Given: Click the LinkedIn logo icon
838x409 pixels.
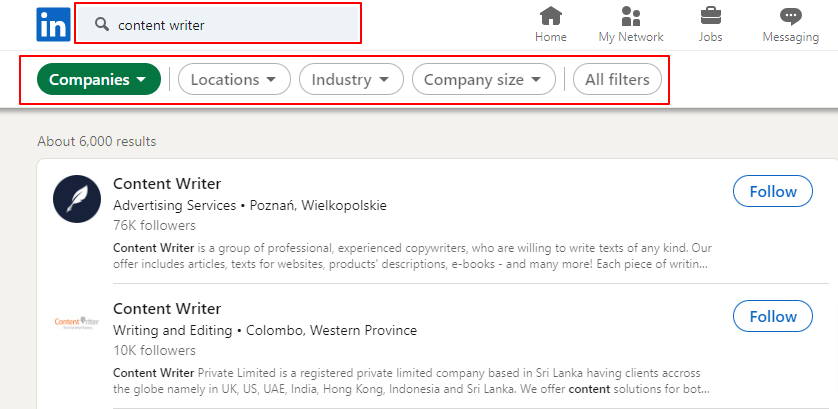Looking at the screenshot, I should pyautogui.click(x=53, y=25).
